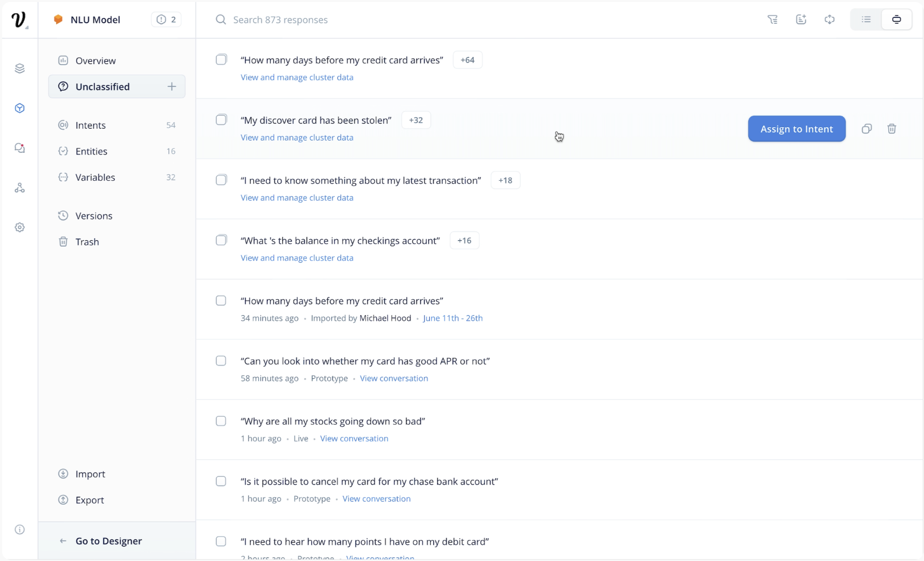The width and height of the screenshot is (924, 561).
Task: Switch to the cluster view toggle
Action: (897, 20)
